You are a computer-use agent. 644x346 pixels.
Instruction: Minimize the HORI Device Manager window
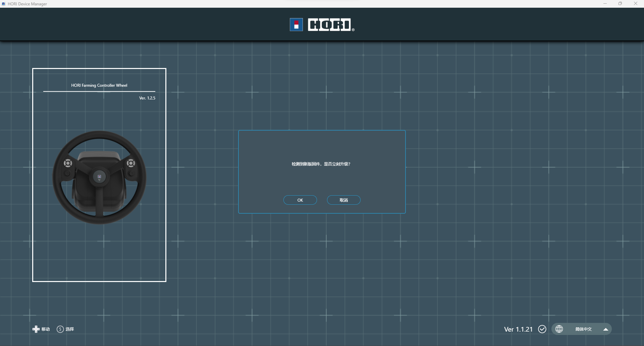point(605,4)
